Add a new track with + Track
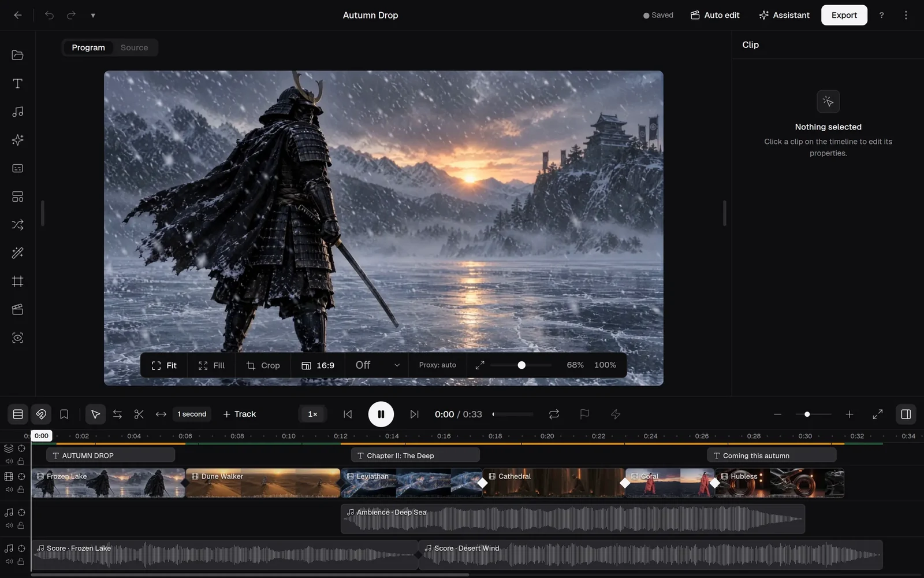Image resolution: width=924 pixels, height=578 pixels. (239, 414)
